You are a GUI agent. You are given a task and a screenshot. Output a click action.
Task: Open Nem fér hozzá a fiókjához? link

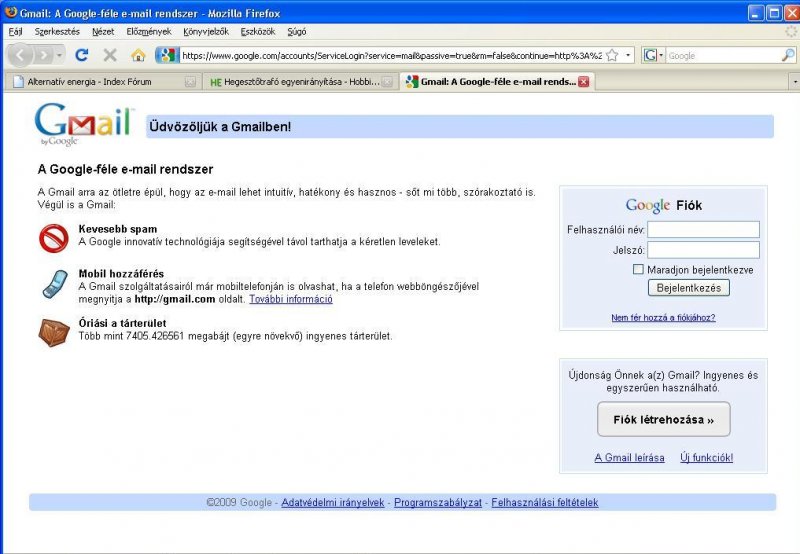(663, 317)
